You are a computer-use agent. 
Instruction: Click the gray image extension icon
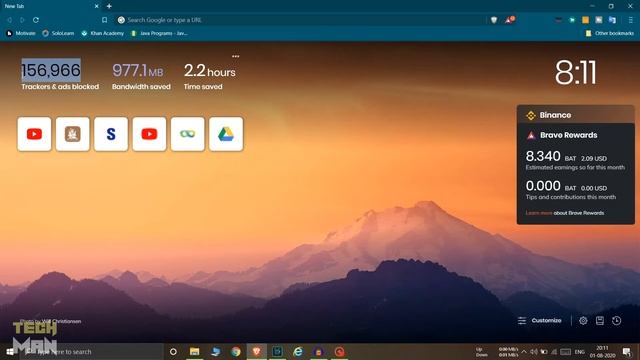[599, 20]
